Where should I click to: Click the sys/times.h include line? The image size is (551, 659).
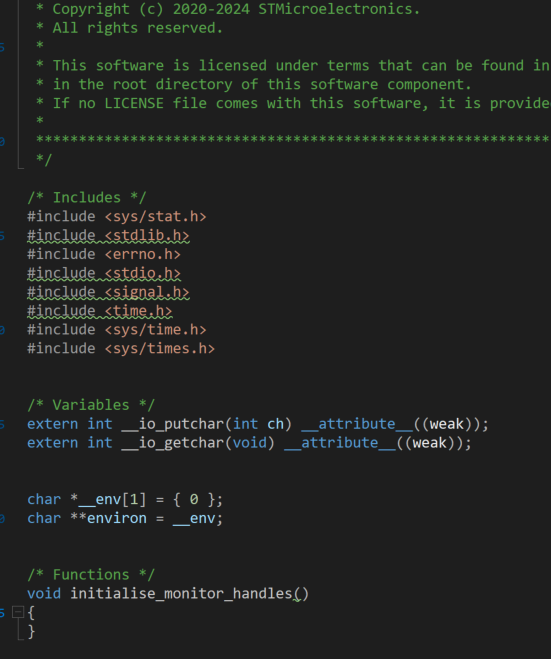click(x=121, y=348)
